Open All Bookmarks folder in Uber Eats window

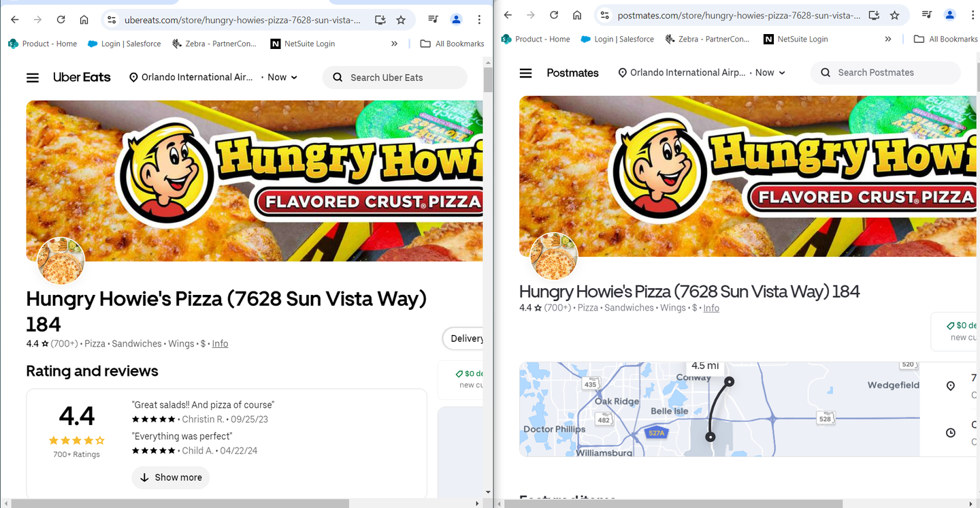pyautogui.click(x=453, y=44)
